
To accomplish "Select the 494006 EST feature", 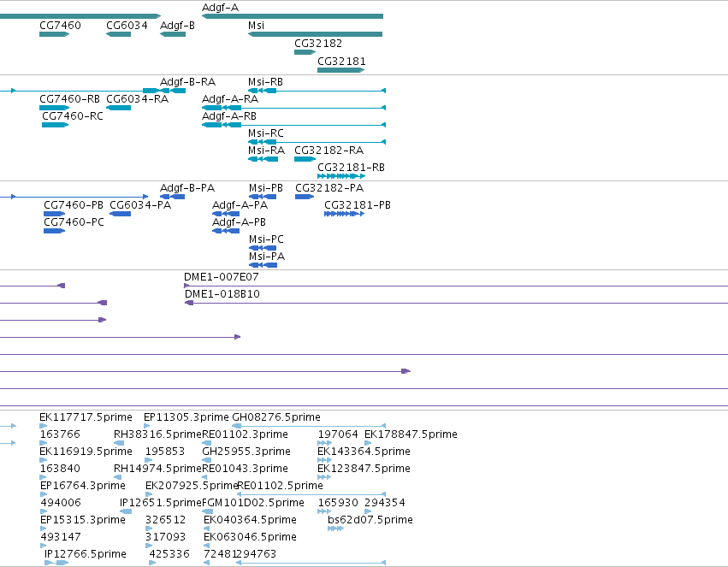I will 44,511.
